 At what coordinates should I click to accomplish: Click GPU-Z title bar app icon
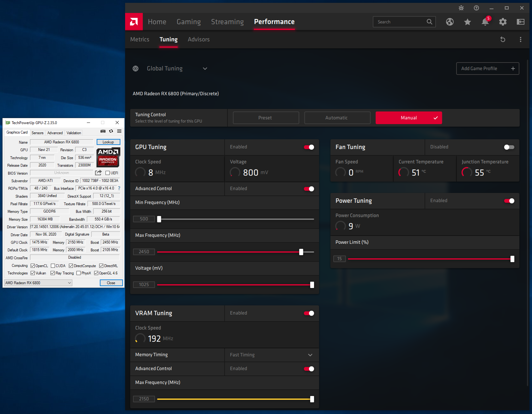pos(8,123)
